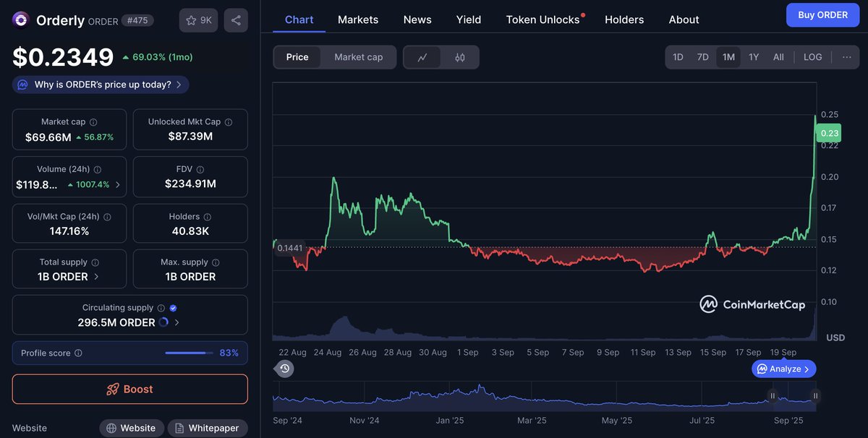View the Token Unlocks tab
Viewport: 868px width, 438px height.
pos(543,20)
